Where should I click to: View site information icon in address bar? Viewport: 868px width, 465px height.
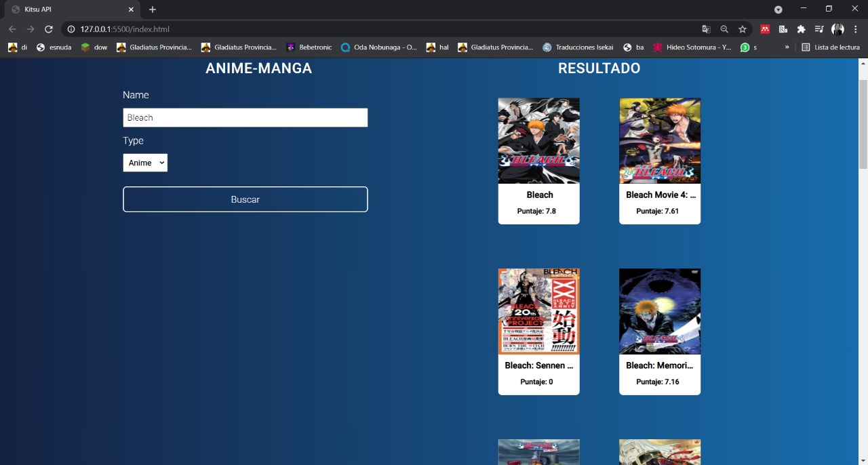click(71, 29)
